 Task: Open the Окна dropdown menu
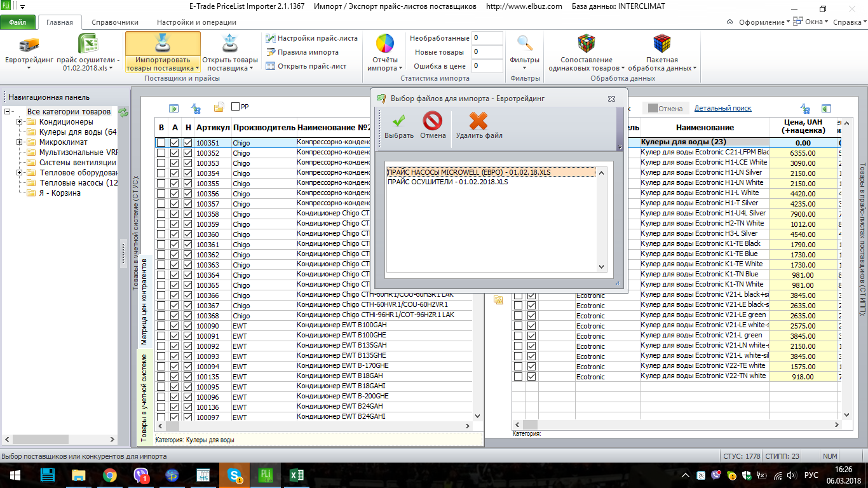810,22
